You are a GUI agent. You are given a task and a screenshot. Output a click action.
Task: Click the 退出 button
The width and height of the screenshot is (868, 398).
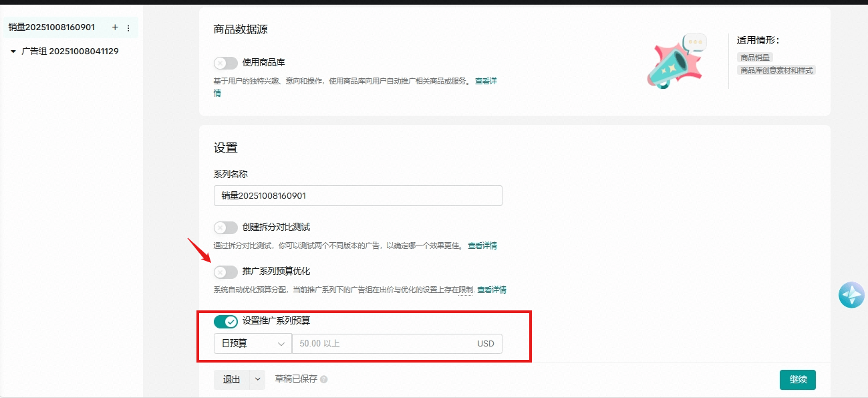click(x=231, y=379)
